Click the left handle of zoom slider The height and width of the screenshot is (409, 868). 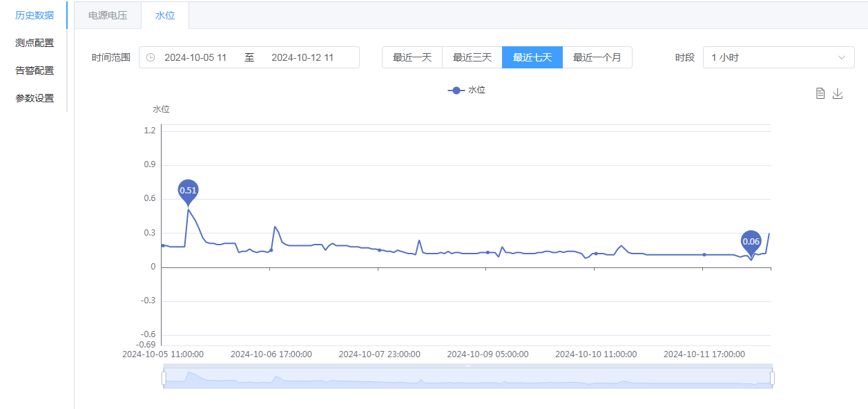[164, 378]
